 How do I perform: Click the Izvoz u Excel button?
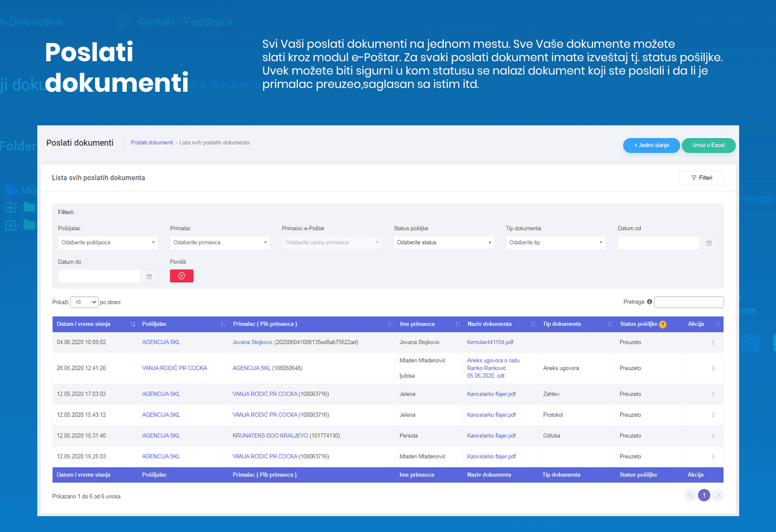pyautogui.click(x=708, y=145)
